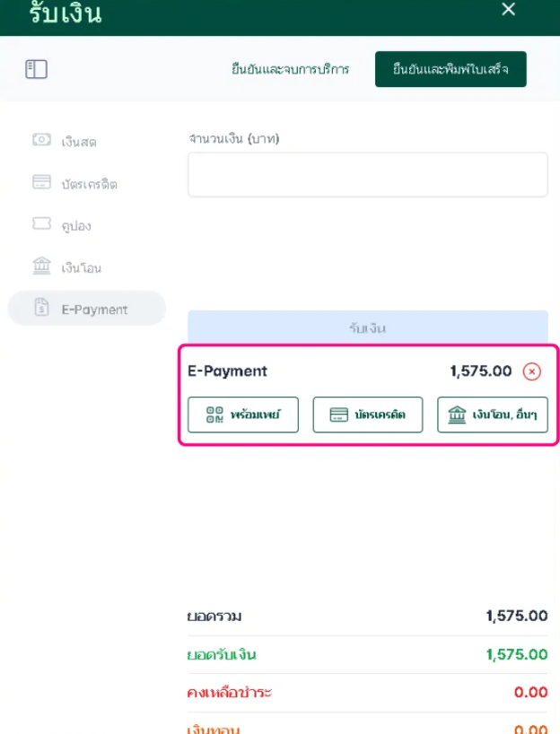Select เงินสด payment method
This screenshot has height=734, width=560.
[79, 142]
